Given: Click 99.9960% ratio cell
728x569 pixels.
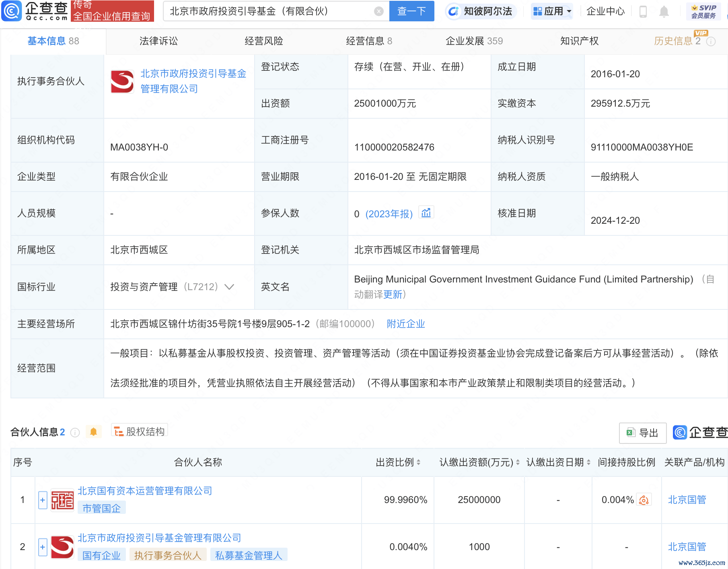Looking at the screenshot, I should point(405,500).
